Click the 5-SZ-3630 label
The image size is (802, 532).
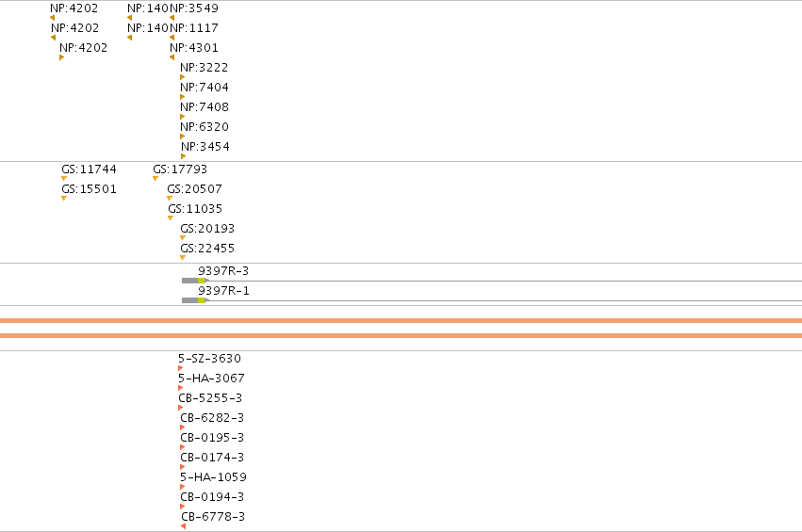pos(209,358)
